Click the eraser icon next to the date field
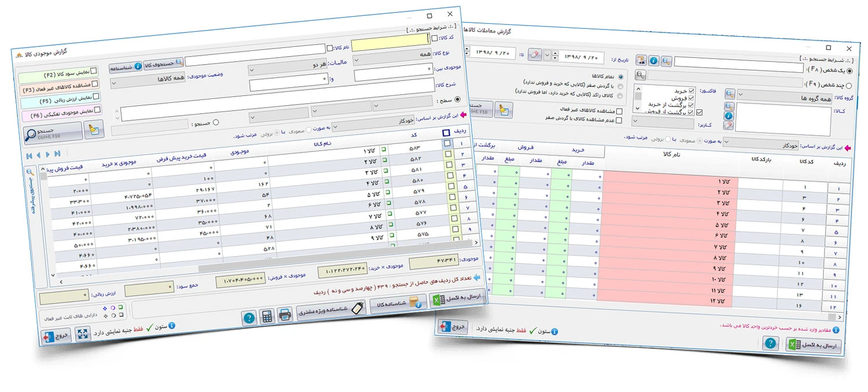Image resolution: width=868 pixels, height=392 pixels. 534,54
